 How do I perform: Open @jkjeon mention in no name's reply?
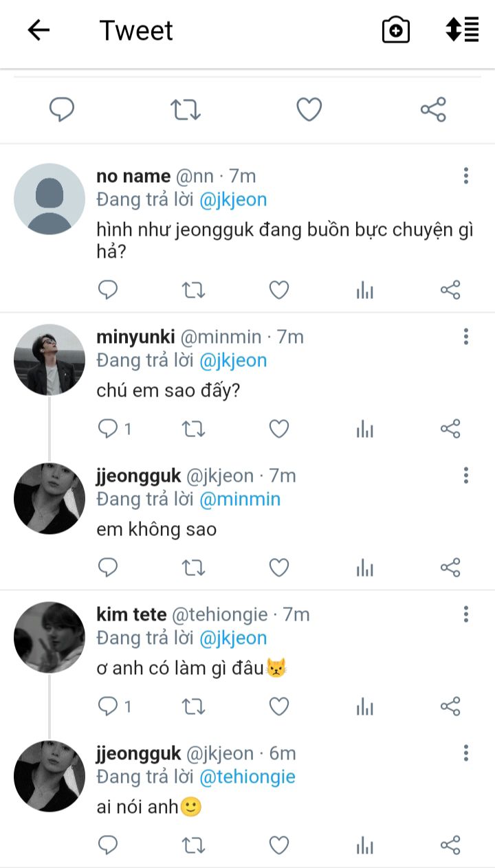[232, 200]
